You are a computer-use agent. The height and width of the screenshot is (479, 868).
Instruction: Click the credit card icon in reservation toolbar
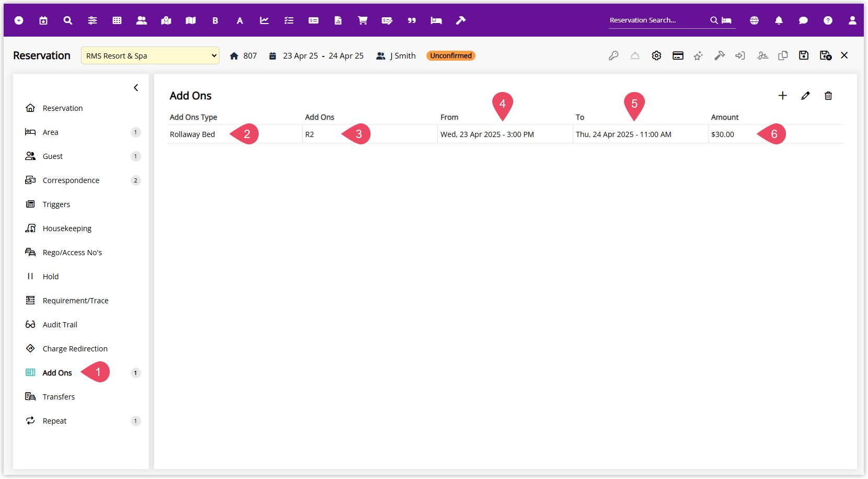click(x=678, y=55)
